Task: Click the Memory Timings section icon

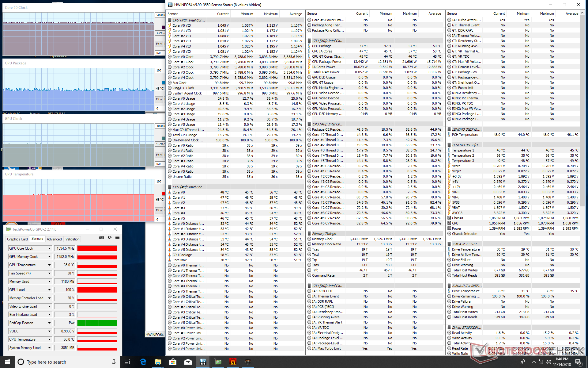Action: 309,234
